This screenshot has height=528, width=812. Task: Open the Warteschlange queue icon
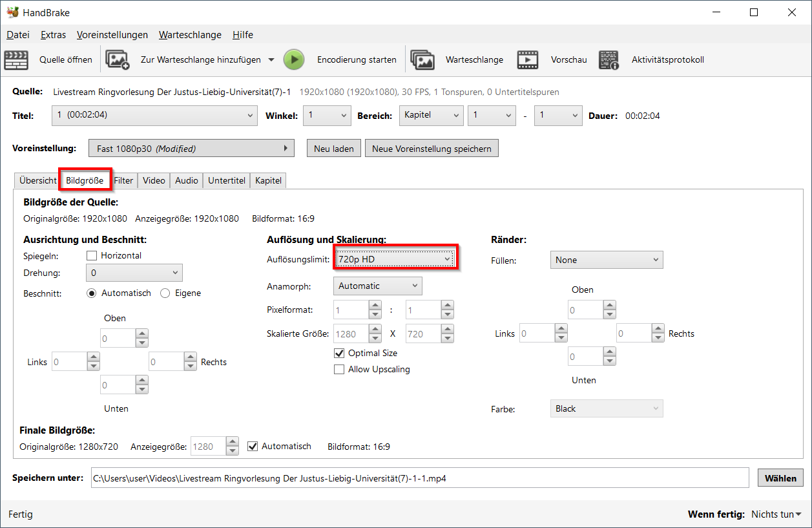point(422,60)
